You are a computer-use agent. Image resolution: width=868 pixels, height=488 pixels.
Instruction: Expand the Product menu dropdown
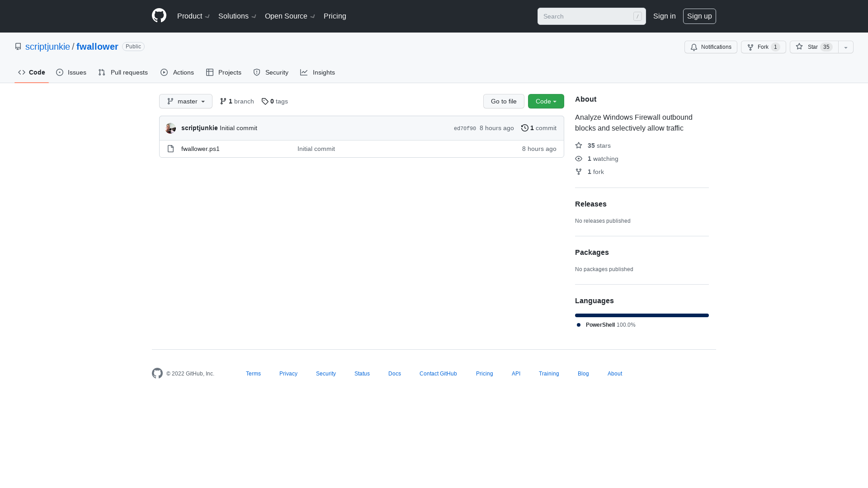pos(194,16)
